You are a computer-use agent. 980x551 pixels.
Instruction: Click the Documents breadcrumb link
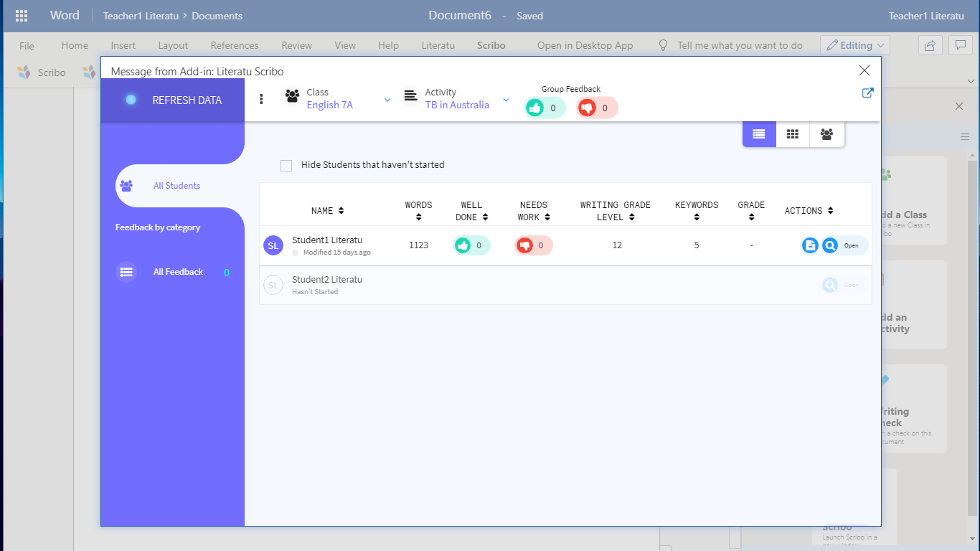pos(217,16)
